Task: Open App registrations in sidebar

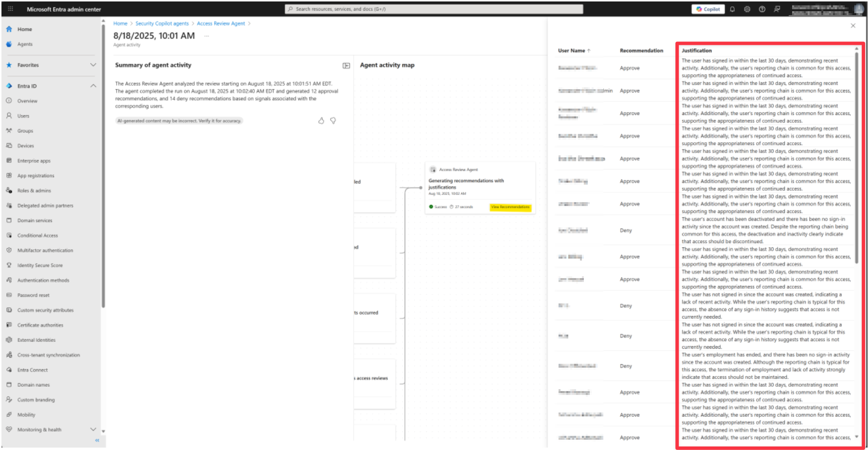Action: (x=36, y=176)
